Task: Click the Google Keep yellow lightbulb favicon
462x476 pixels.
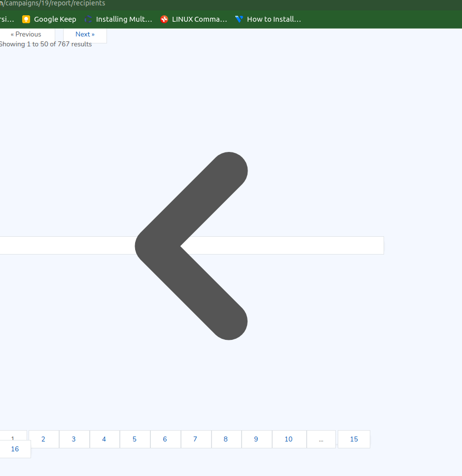Action: (x=26, y=19)
